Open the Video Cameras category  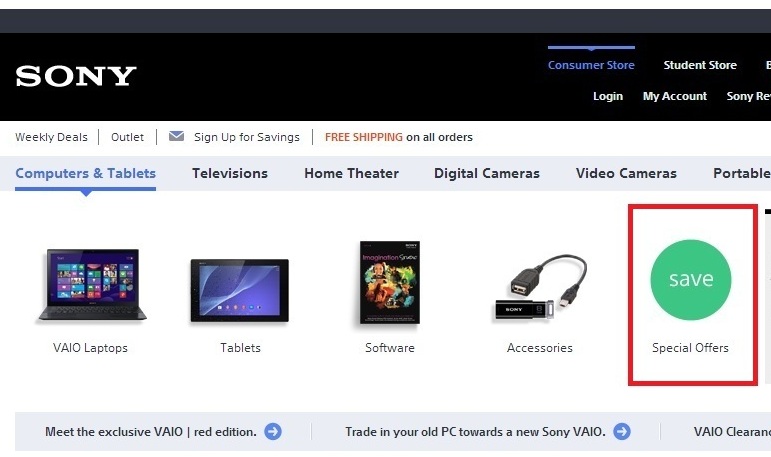pyautogui.click(x=626, y=173)
